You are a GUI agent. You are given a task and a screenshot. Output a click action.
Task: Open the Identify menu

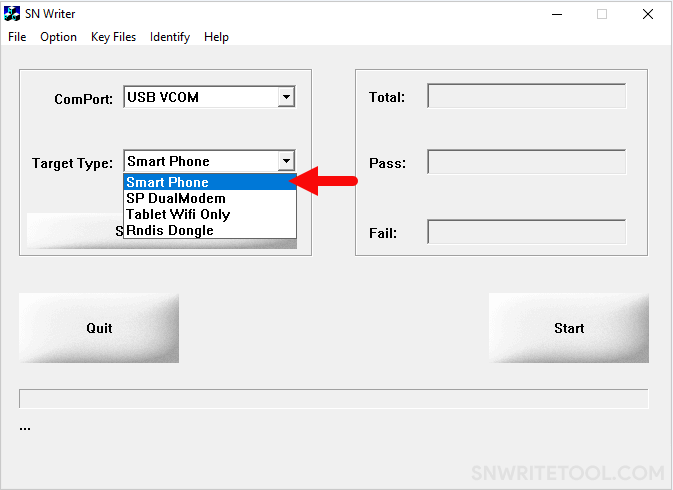coord(170,37)
